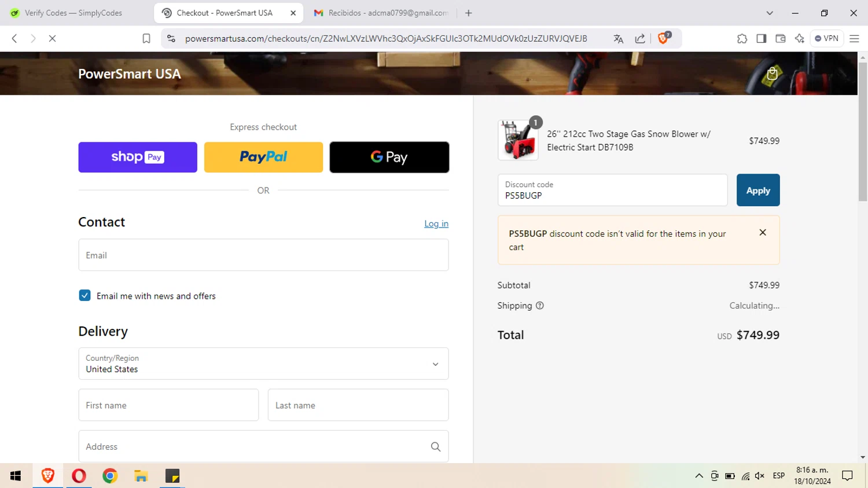868x488 pixels.
Task: Apply the discount code
Action: pyautogui.click(x=758, y=190)
